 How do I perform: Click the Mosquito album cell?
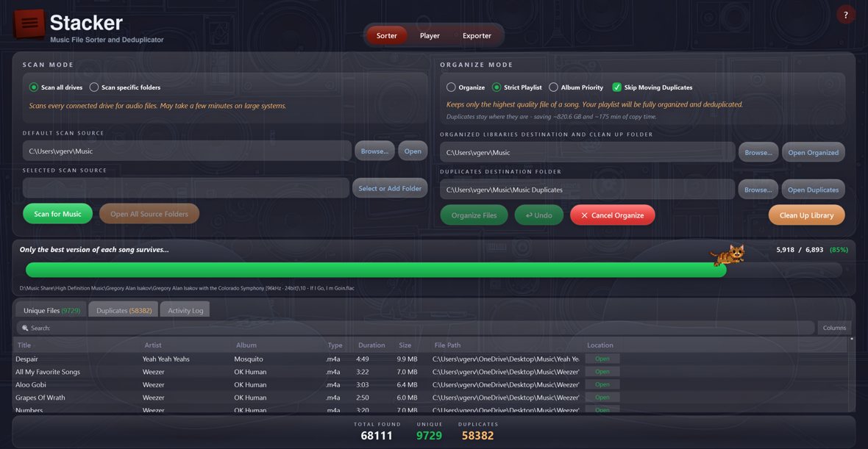point(249,359)
